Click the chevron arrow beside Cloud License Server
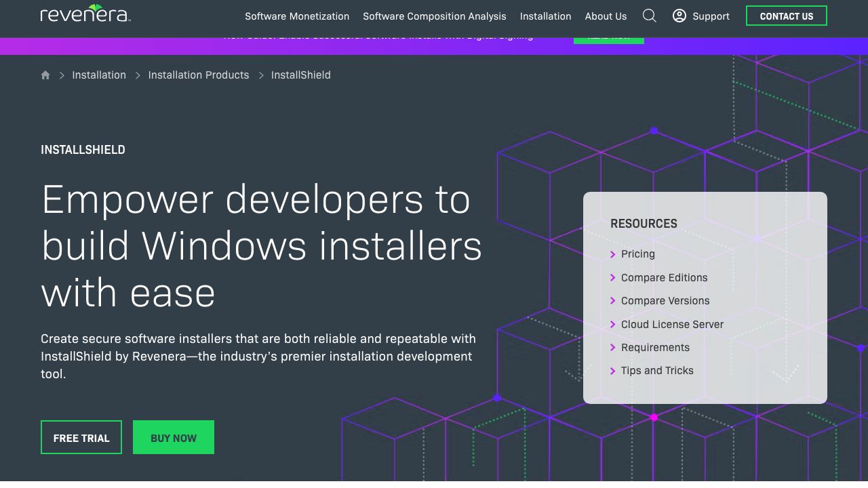868x488 pixels. click(613, 325)
